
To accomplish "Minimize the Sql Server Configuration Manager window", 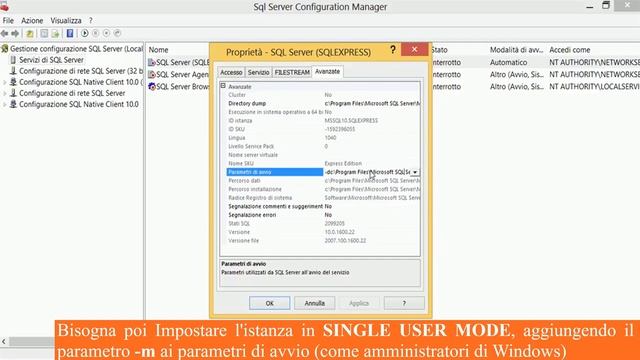I will pos(589,7).
